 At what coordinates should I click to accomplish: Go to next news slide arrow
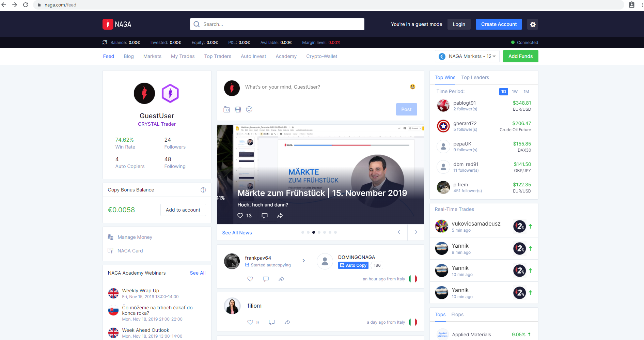pos(416,232)
